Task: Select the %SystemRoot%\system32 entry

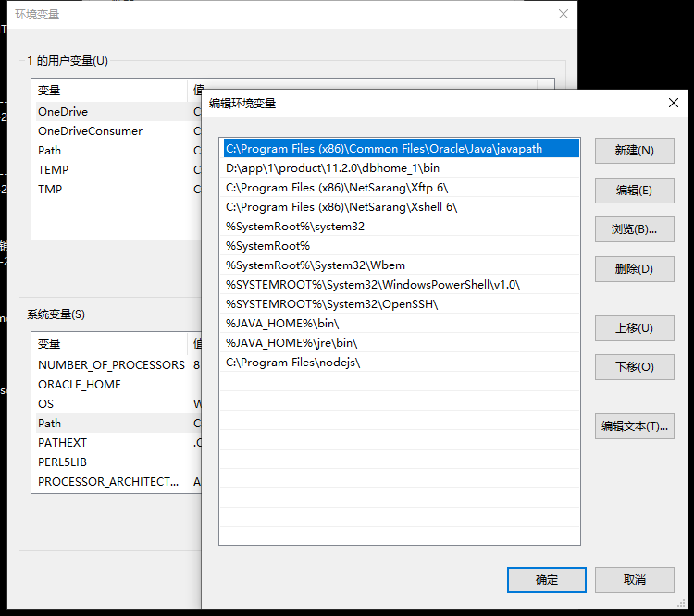Action: tap(401, 227)
